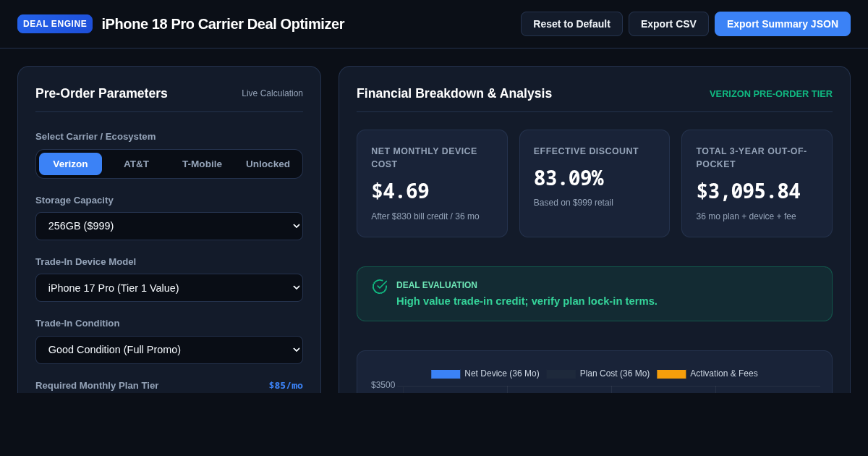Toggle Plan Cost (36 Mo) legend swatch
This screenshot has height=456, width=868.
[561, 374]
